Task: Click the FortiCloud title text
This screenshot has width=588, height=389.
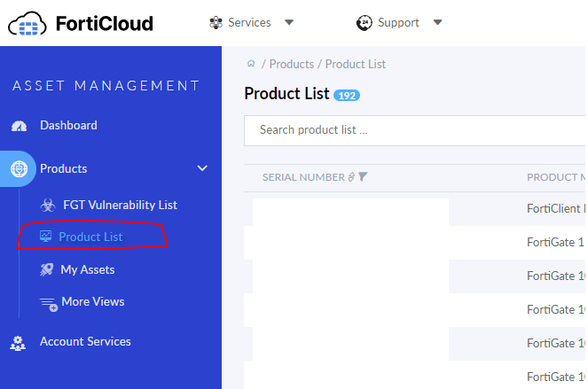Action: coord(105,23)
